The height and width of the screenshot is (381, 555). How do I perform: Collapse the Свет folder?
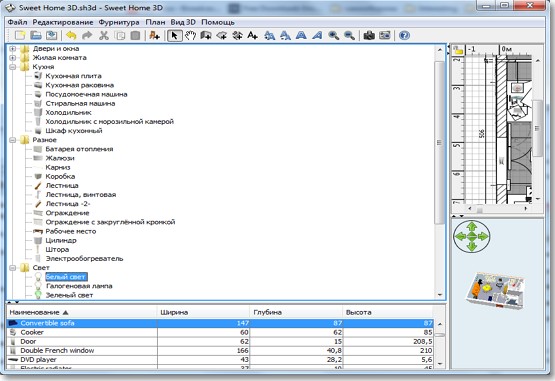pos(13,268)
